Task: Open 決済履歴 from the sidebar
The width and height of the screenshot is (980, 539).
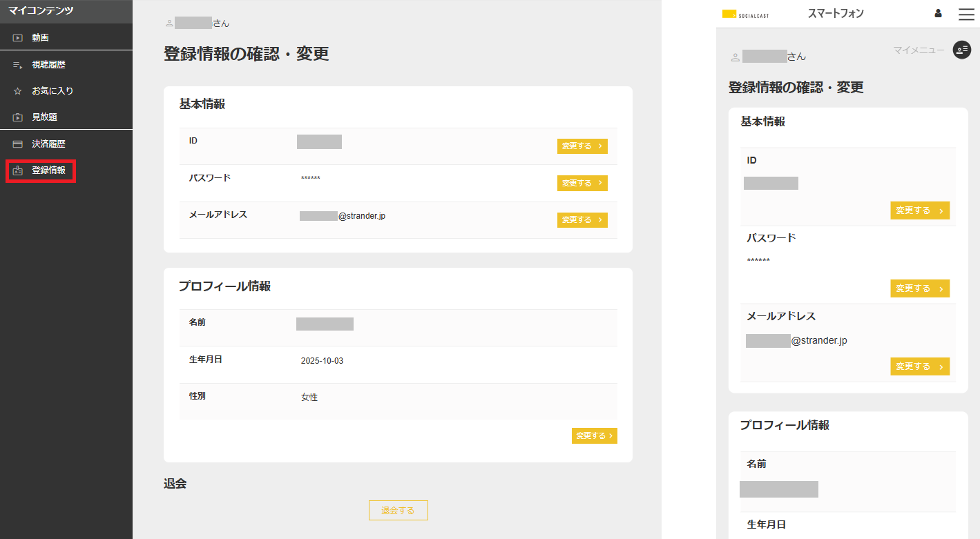Action: [48, 144]
